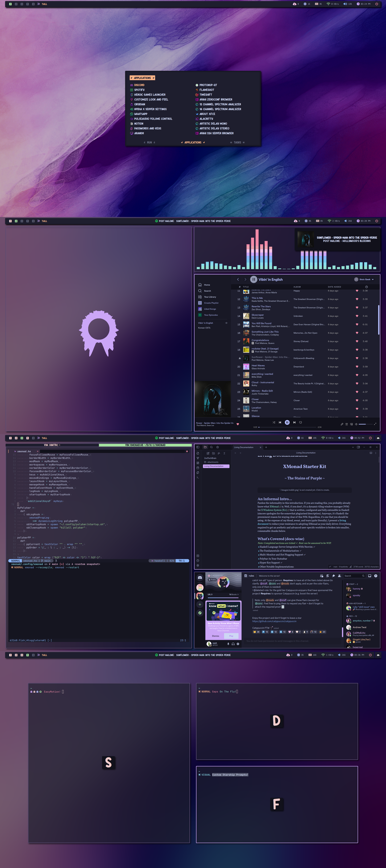Screen dimensions: 386x868
Task: Toggle Obsidian reading view book icon
Action: 371,453
